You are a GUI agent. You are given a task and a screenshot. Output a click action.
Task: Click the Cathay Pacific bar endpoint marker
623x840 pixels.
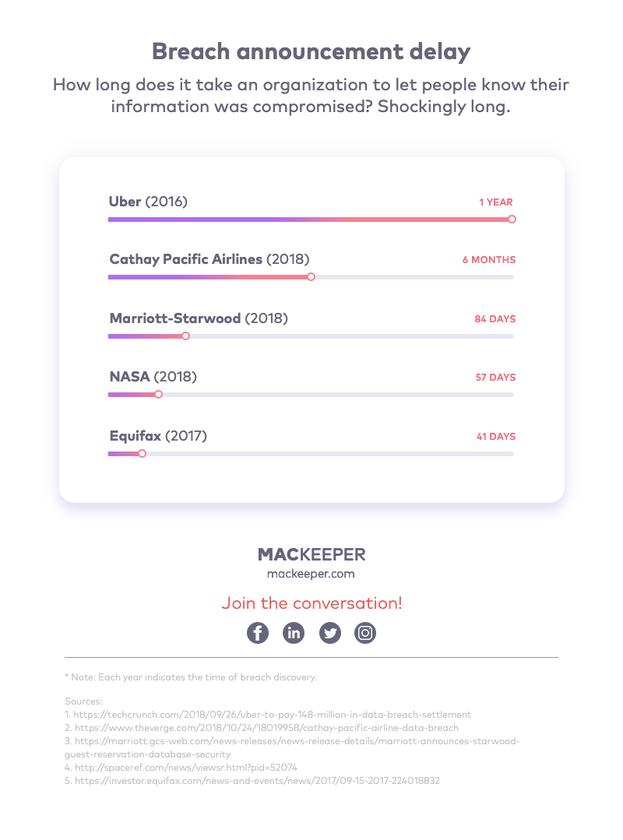311,277
